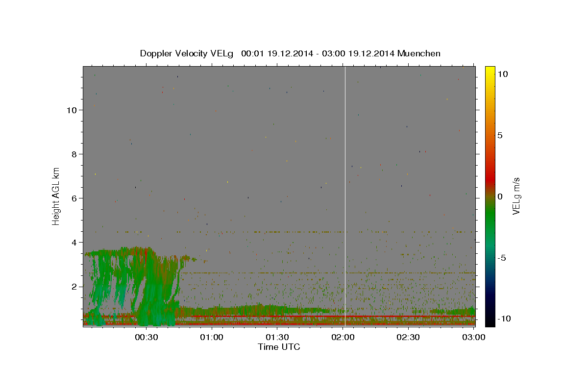Click the 'Height AGL km' axis label
Image resolution: width=588 pixels, height=392 pixels.
(x=56, y=196)
